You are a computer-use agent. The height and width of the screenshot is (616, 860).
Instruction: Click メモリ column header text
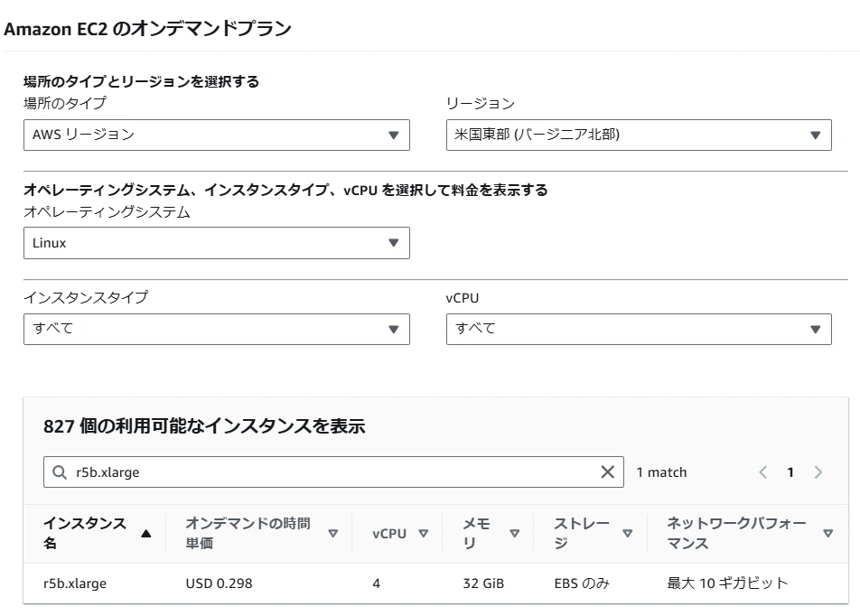(477, 533)
